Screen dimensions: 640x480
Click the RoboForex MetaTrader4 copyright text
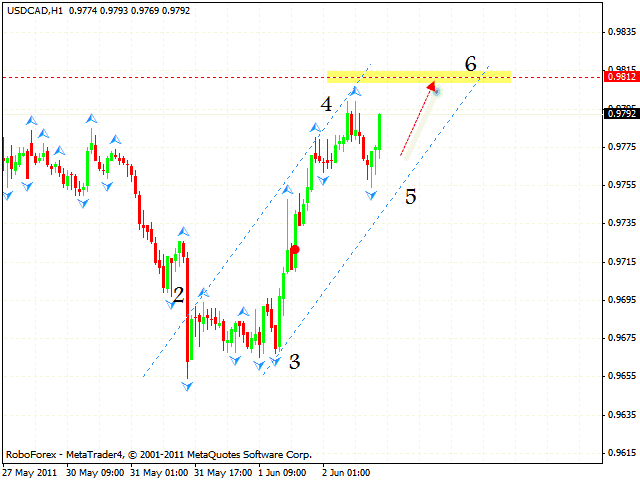158,453
